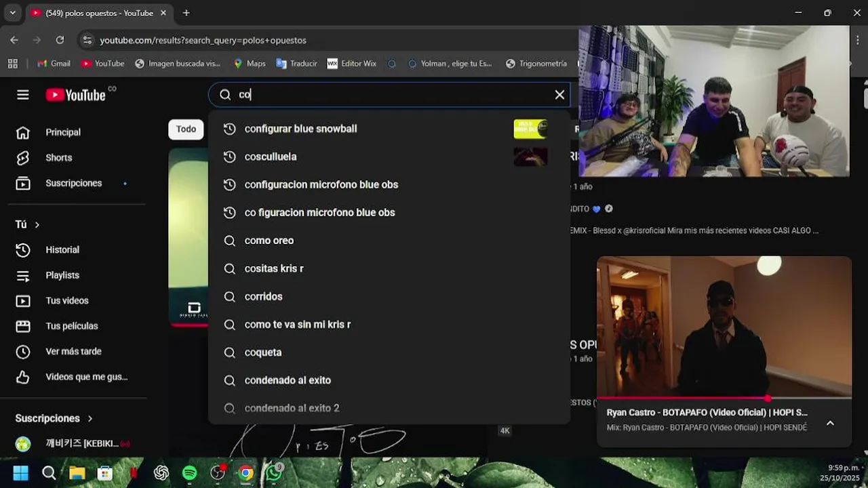Select suggestion "como oreo"

tap(389, 241)
